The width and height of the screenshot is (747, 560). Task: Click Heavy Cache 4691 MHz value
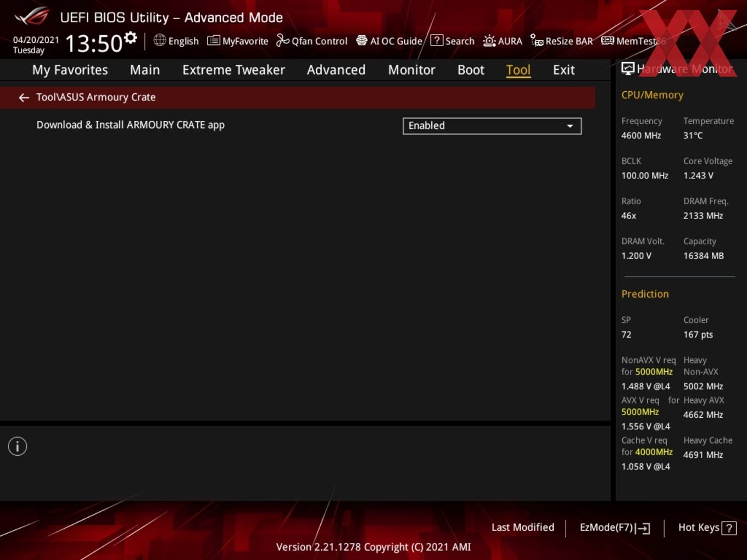(x=703, y=455)
